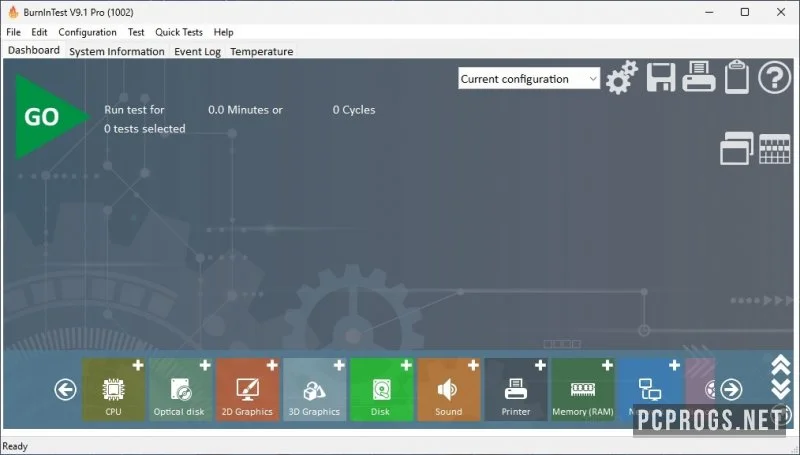Click the floppy disk save icon
Screen dimensions: 800x455
(661, 78)
